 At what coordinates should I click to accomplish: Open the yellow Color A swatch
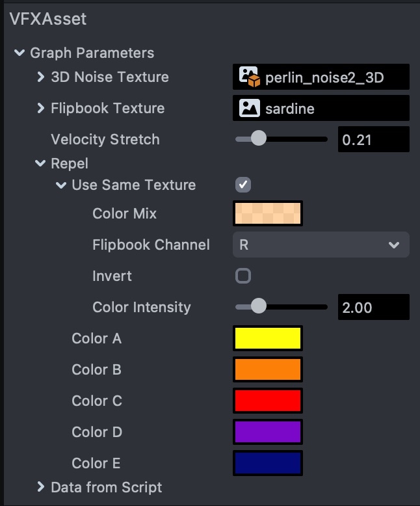(x=267, y=338)
